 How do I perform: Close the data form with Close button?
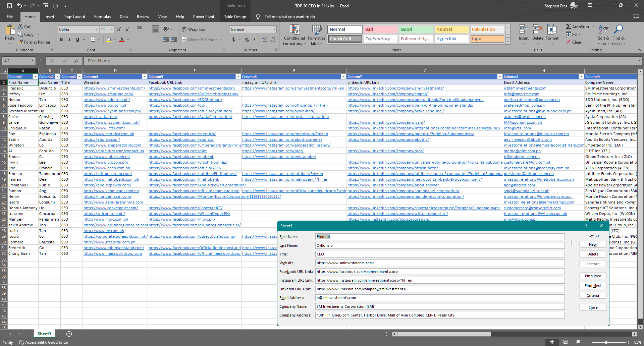point(593,307)
